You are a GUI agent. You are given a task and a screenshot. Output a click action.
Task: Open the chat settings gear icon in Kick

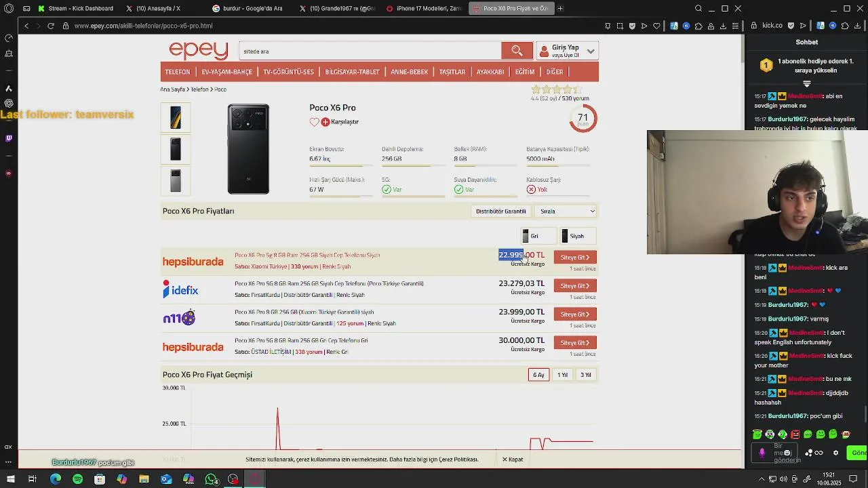(835, 453)
